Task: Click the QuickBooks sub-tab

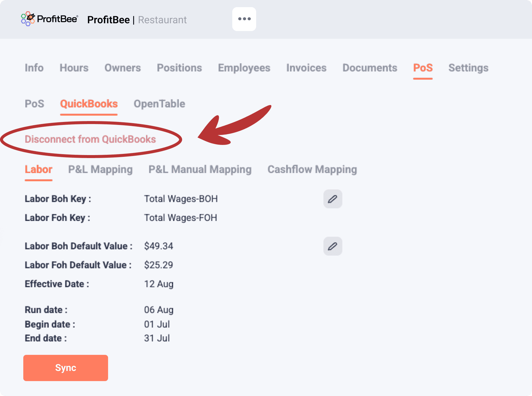Action: 89,104
